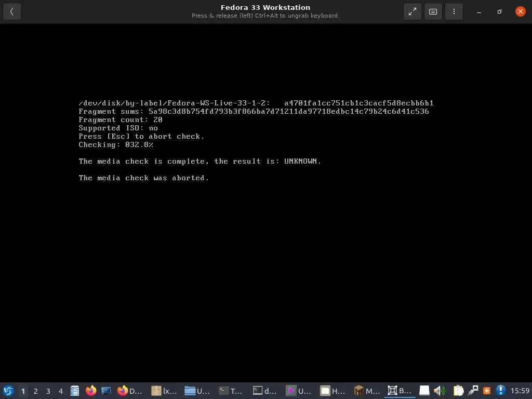Viewport: 532px width, 399px height.
Task: Open the blue exclamation notification icon
Action: pyautogui.click(x=501, y=391)
